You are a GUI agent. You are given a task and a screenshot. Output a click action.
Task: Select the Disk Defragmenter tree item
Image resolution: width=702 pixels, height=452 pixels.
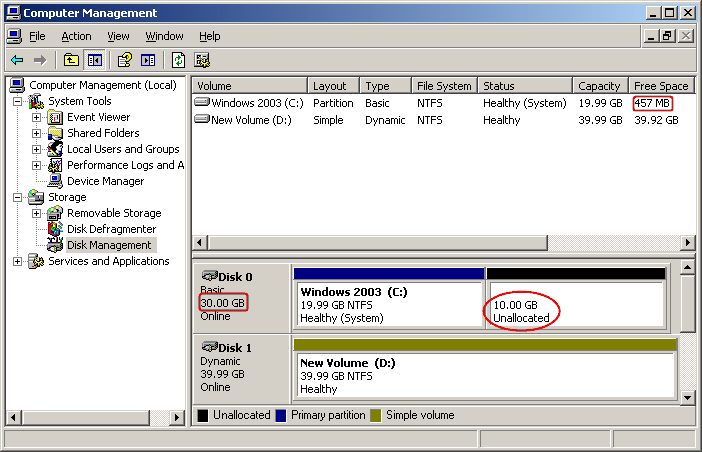coord(111,229)
